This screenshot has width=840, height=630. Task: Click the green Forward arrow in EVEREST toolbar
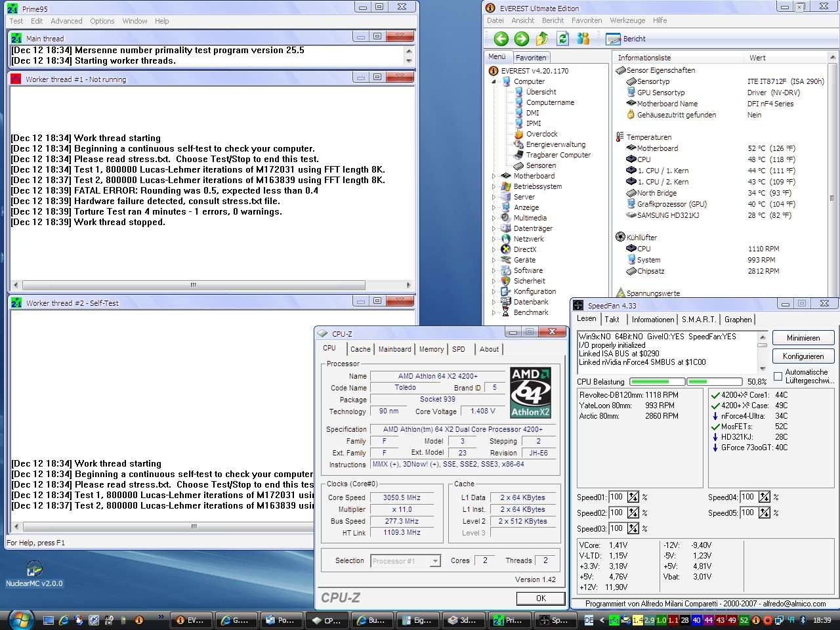522,39
